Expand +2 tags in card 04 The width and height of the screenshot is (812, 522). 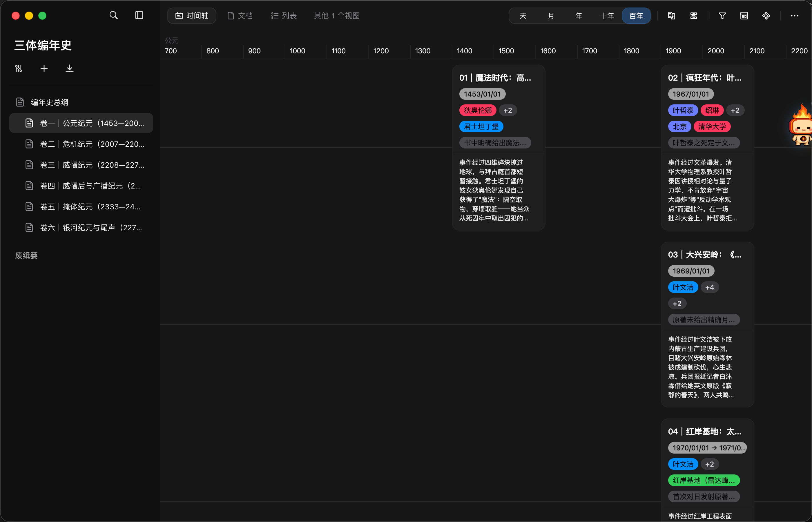pyautogui.click(x=710, y=464)
